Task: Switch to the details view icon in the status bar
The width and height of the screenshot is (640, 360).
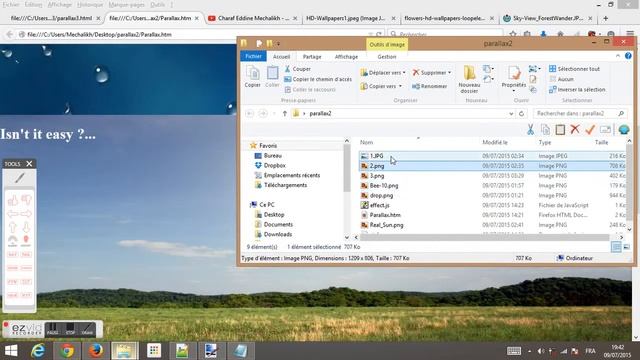Action: click(x=616, y=247)
